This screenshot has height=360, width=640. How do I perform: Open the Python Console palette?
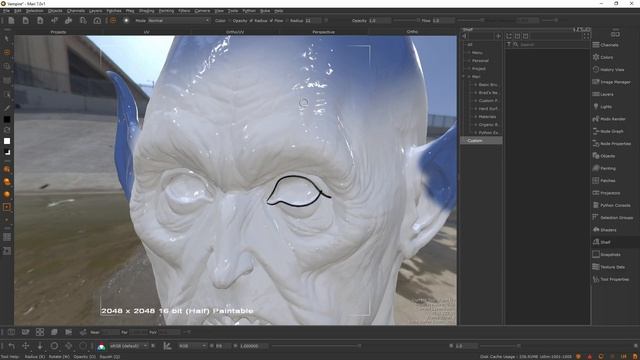click(611, 205)
